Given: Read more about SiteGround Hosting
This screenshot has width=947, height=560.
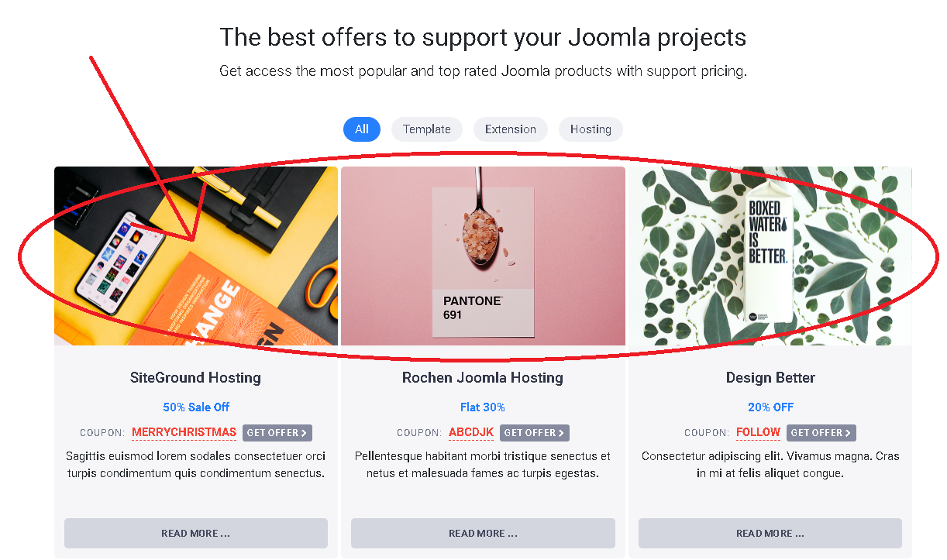Looking at the screenshot, I should point(196,533).
